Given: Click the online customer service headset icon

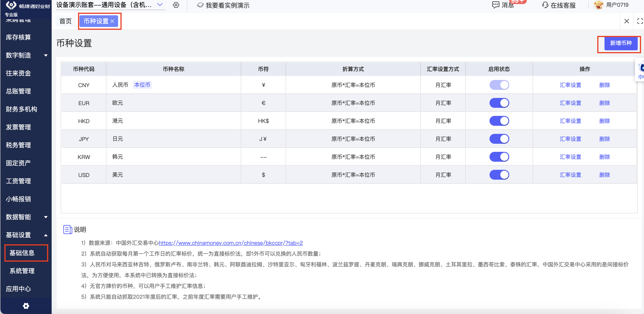Looking at the screenshot, I should tap(545, 5).
